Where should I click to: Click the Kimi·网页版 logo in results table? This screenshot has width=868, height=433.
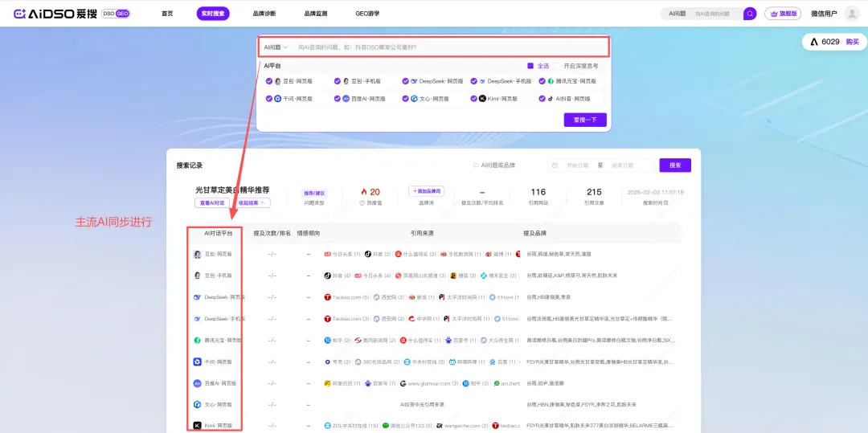(x=197, y=426)
